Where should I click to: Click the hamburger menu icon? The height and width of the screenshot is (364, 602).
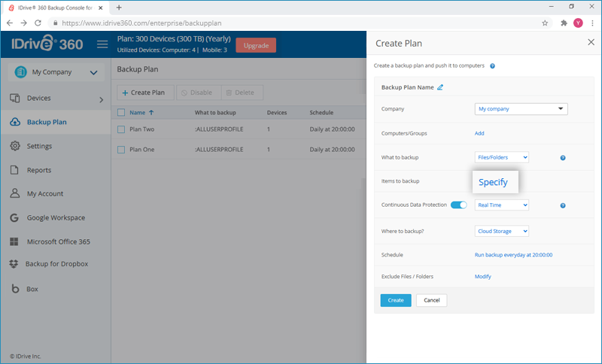tap(103, 44)
